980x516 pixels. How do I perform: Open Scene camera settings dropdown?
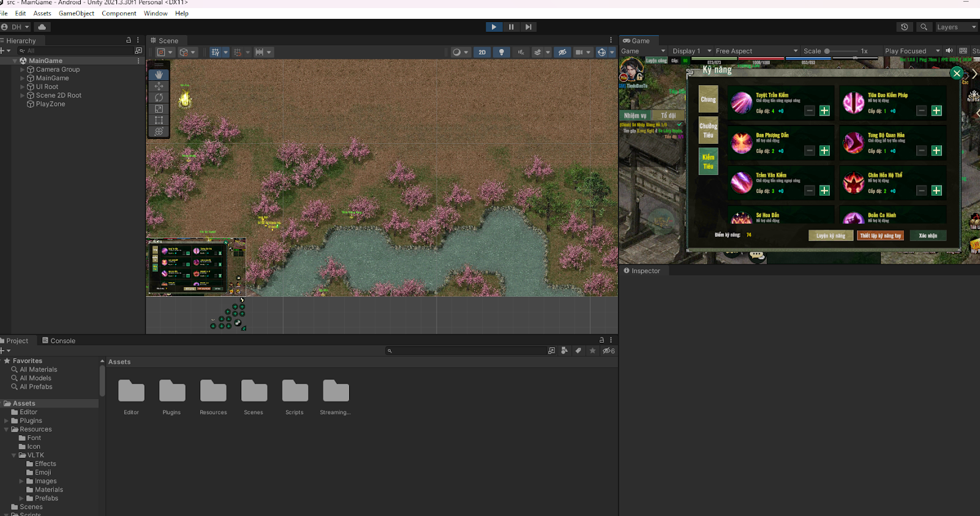pyautogui.click(x=582, y=52)
